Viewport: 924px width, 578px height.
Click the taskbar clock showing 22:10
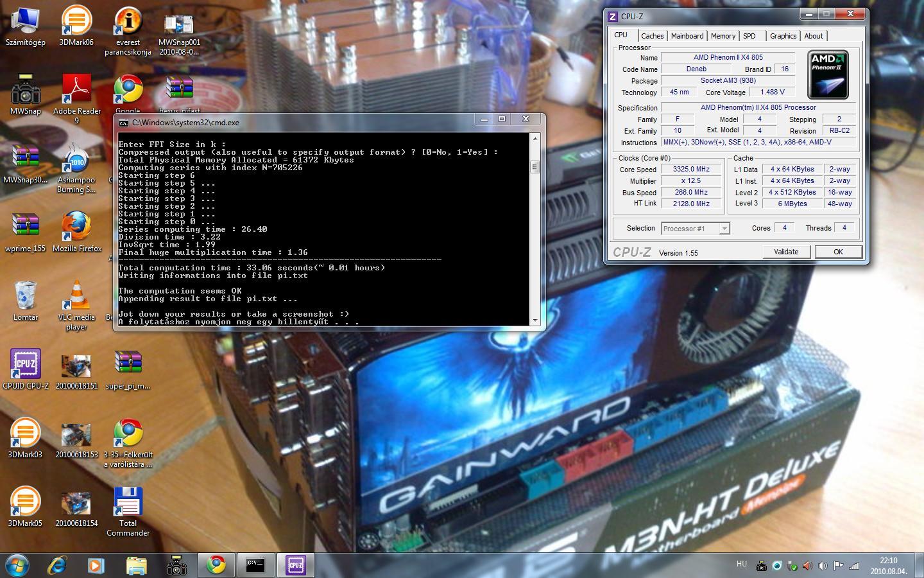[x=888, y=566]
